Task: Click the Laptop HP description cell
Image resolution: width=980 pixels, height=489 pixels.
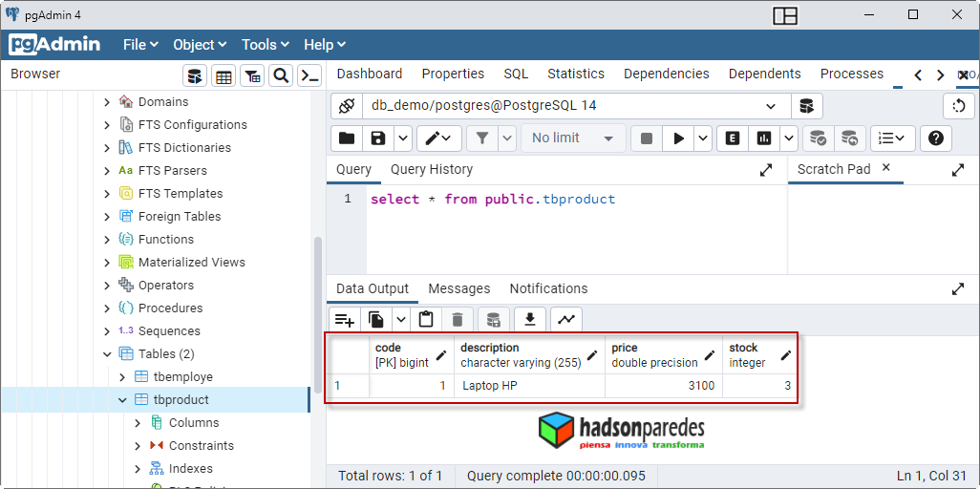Action: (530, 386)
